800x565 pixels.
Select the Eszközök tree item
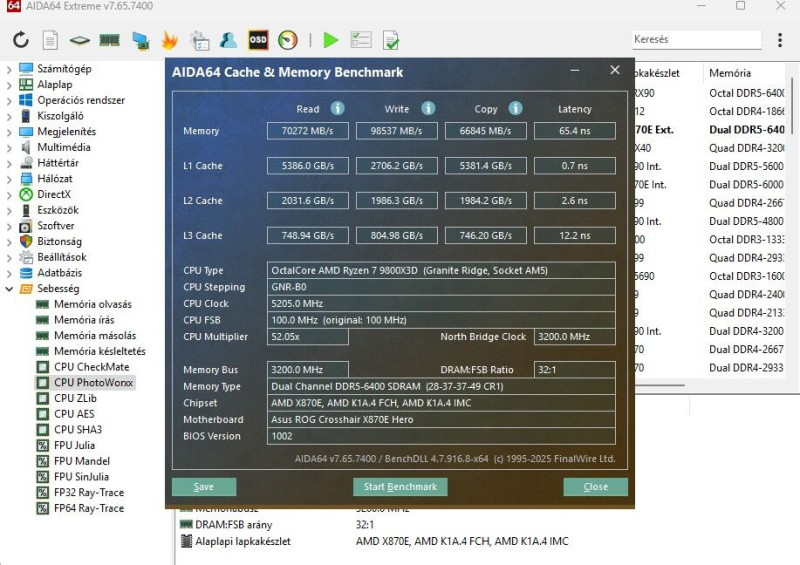tap(58, 210)
